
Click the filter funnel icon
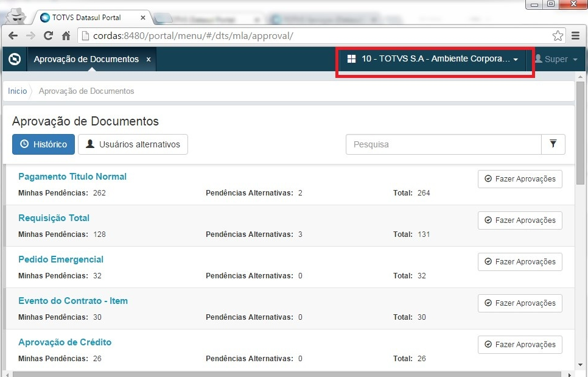(553, 144)
